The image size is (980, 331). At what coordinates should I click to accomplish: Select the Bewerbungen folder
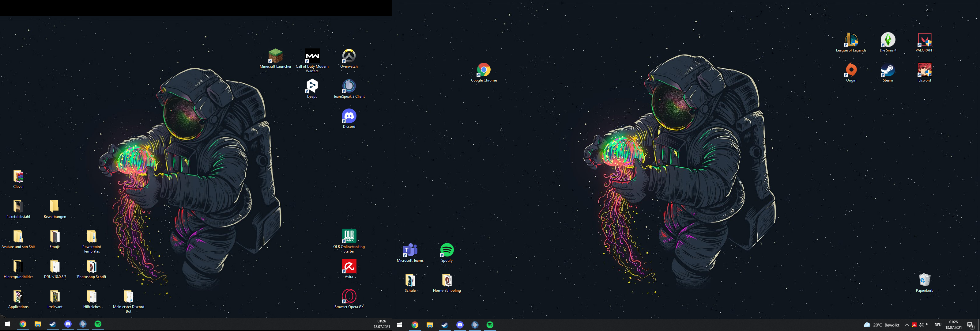coord(55,209)
